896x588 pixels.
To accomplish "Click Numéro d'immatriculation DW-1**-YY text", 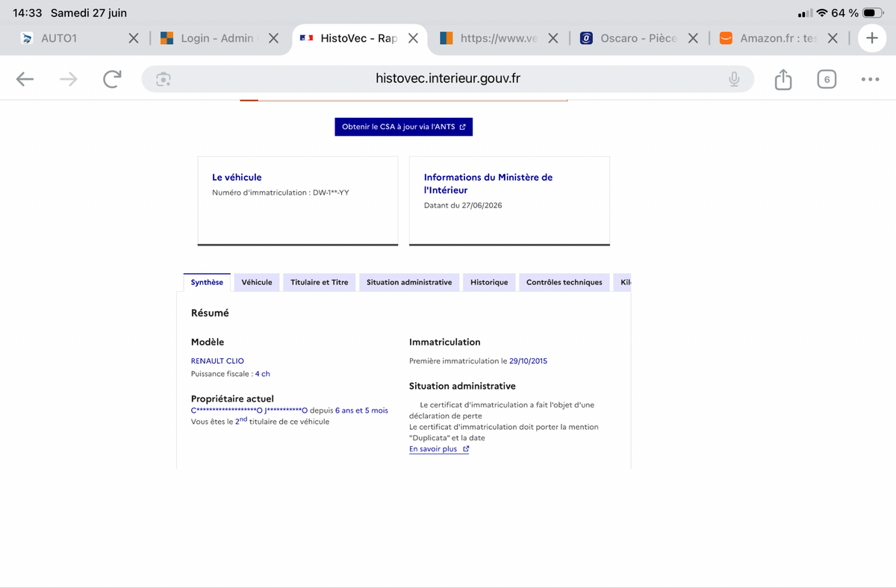I will pos(281,193).
